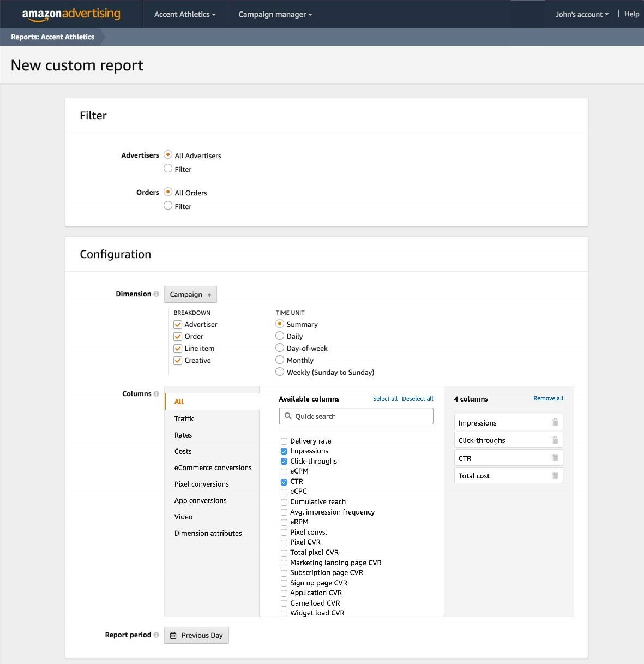Image resolution: width=644 pixels, height=664 pixels.
Task: Check the Avg. impression frequency checkbox
Action: point(284,512)
